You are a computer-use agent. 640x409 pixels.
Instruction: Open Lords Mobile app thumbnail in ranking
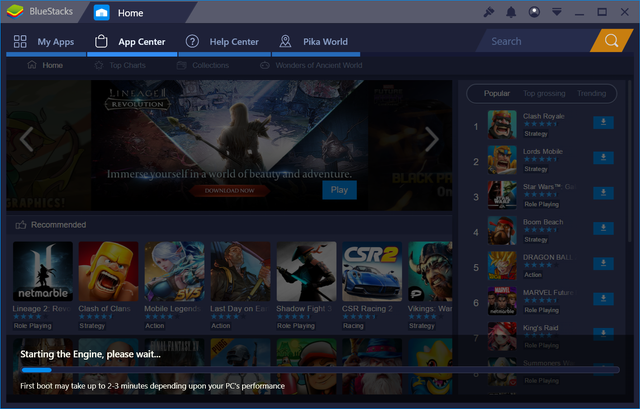(x=502, y=160)
